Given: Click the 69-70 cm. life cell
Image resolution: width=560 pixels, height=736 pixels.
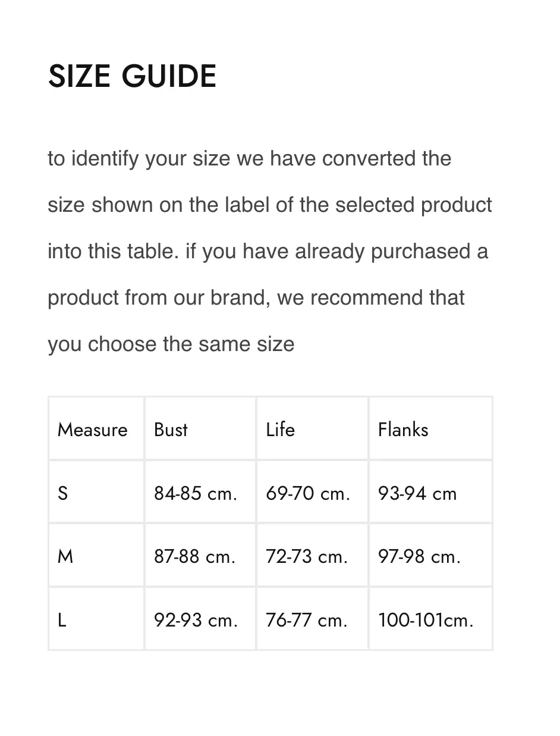Looking at the screenshot, I should [312, 492].
